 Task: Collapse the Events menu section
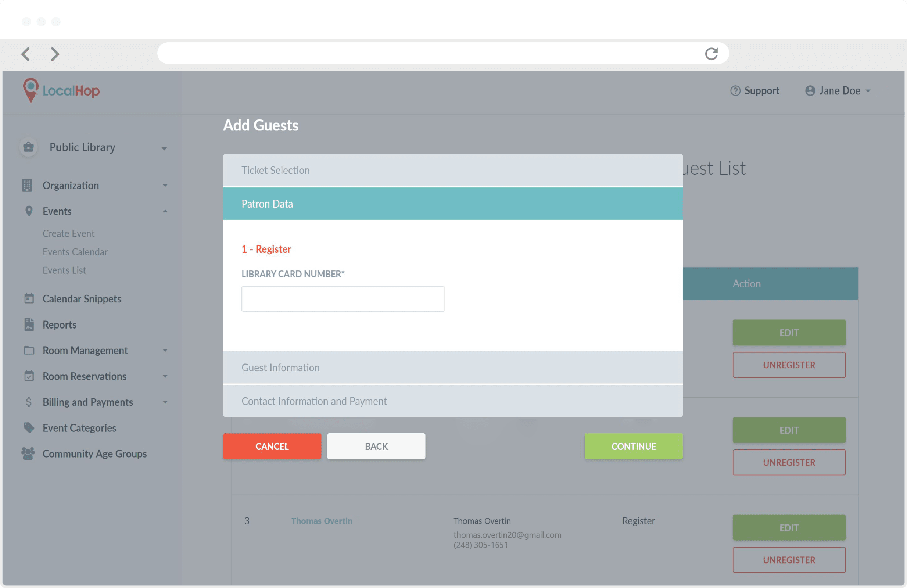click(x=165, y=212)
